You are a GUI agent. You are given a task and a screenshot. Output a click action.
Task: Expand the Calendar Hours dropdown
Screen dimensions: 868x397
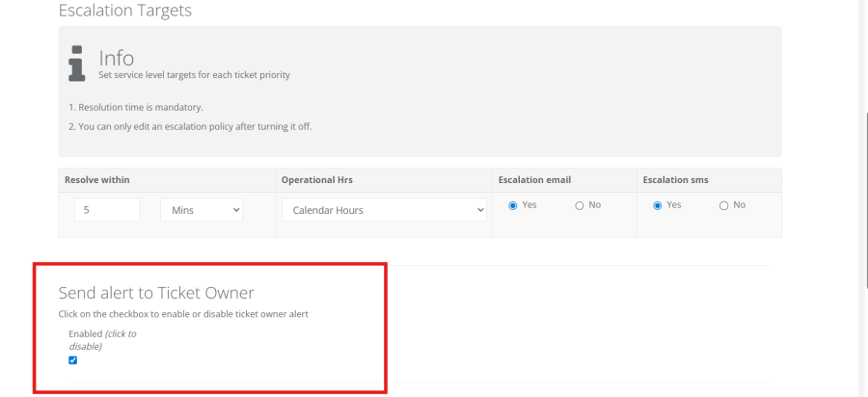(x=384, y=210)
